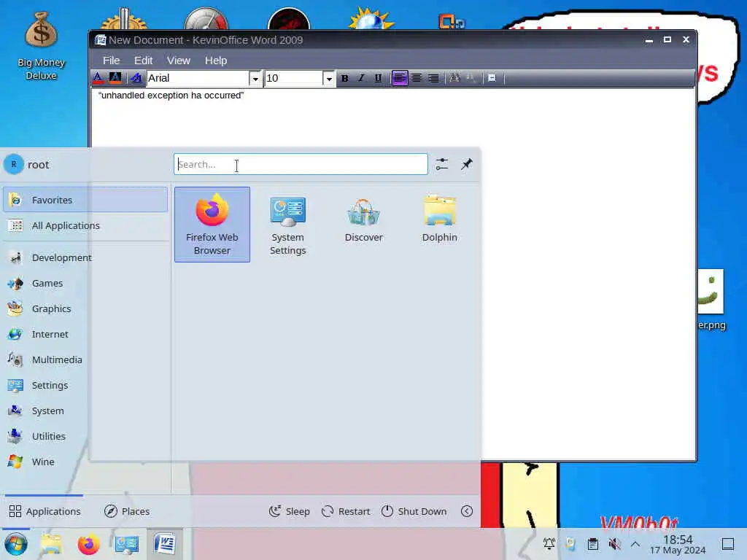Viewport: 747px width, 560px height.
Task: Expand more session options arrow
Action: click(x=467, y=511)
